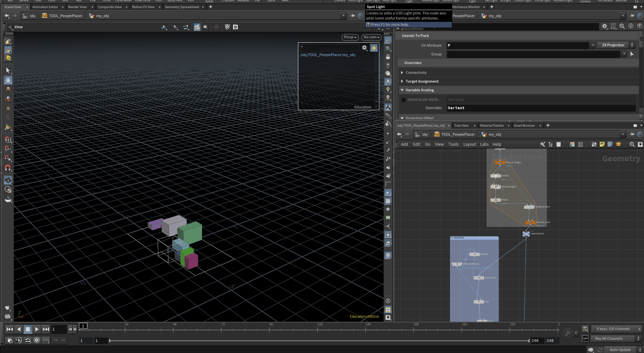This screenshot has height=353, width=644.
Task: Click the end frame field showing 240
Action: tap(536, 341)
